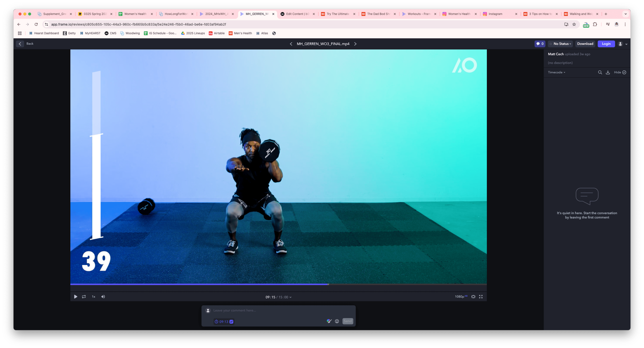Toggle Hide completed comments
Viewport: 644px width, 348px height.
click(x=620, y=72)
